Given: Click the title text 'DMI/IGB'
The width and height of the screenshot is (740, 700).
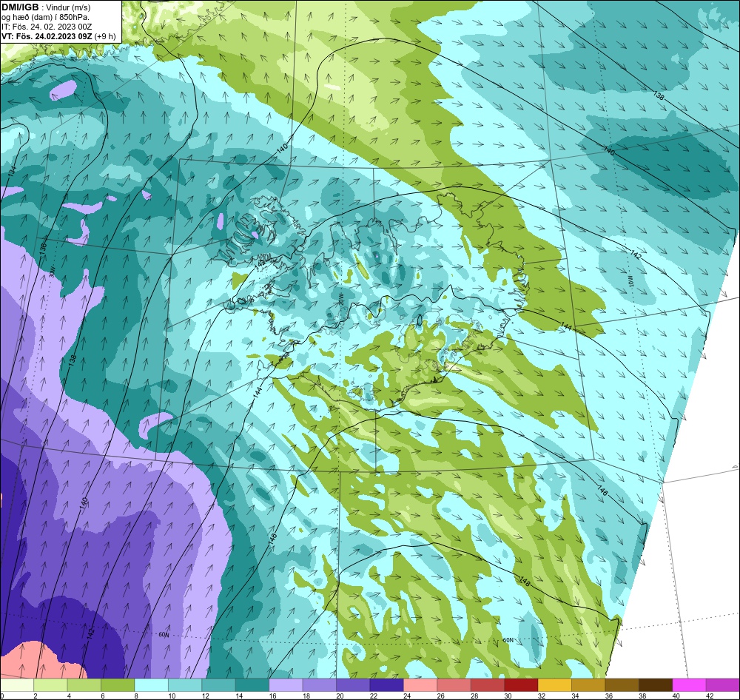Looking at the screenshot, I should [20, 7].
